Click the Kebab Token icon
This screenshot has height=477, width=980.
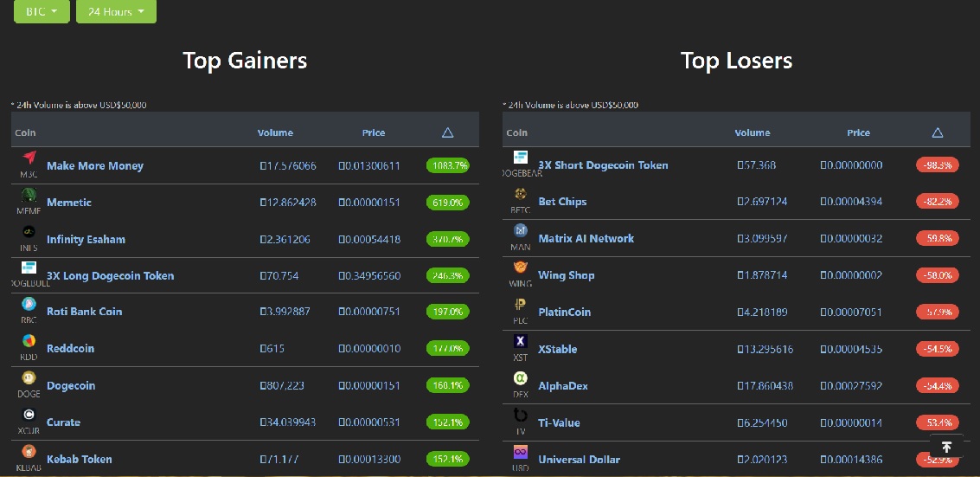[x=29, y=451]
